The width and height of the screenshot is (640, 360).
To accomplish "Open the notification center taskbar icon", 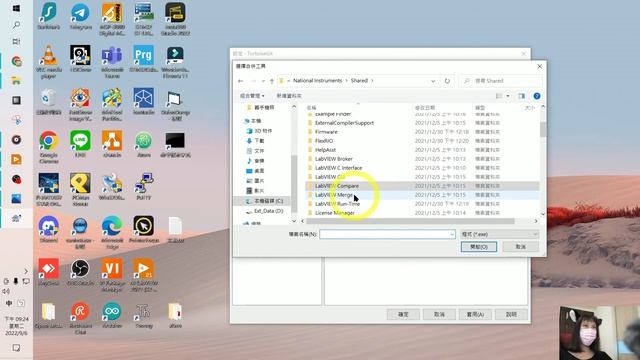I will point(16,348).
